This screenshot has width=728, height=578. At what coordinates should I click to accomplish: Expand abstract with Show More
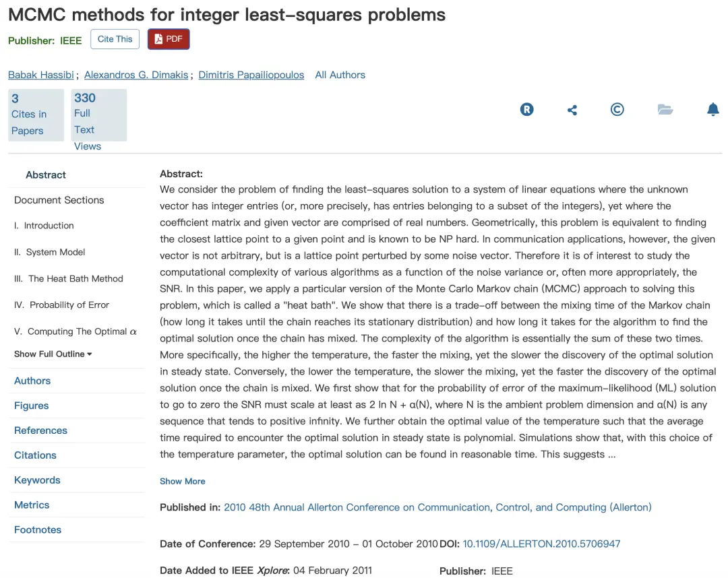[183, 481]
